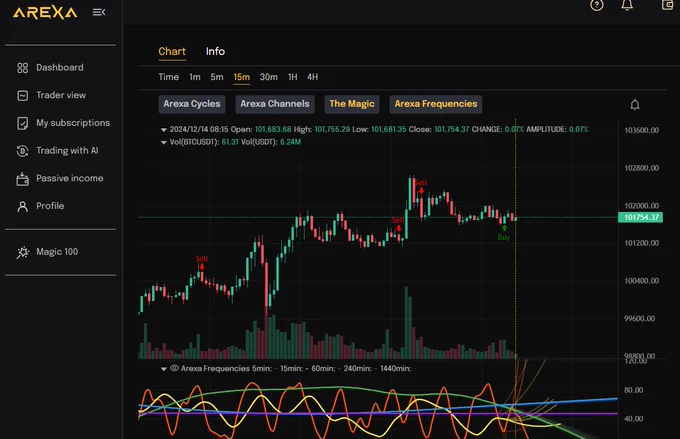Click the Profile person icon
The image size is (680, 439).
(23, 206)
